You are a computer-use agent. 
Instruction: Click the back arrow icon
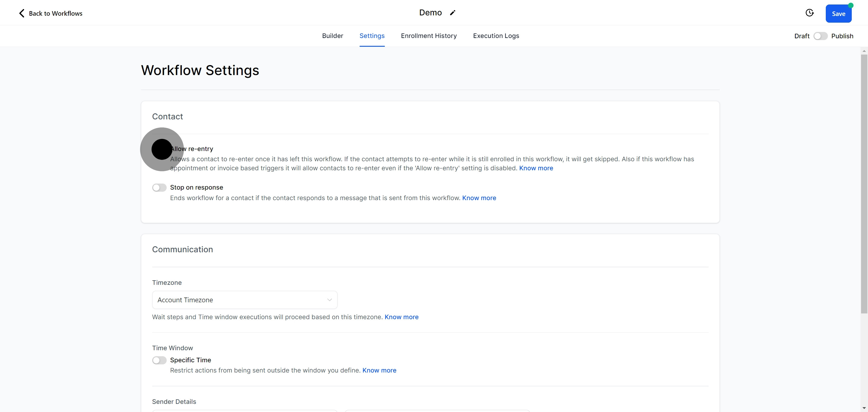tap(22, 14)
